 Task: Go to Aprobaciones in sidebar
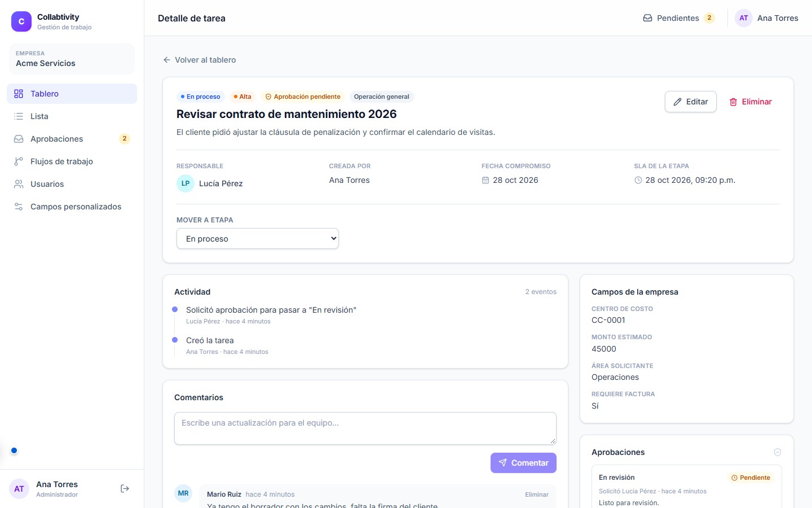click(72, 139)
